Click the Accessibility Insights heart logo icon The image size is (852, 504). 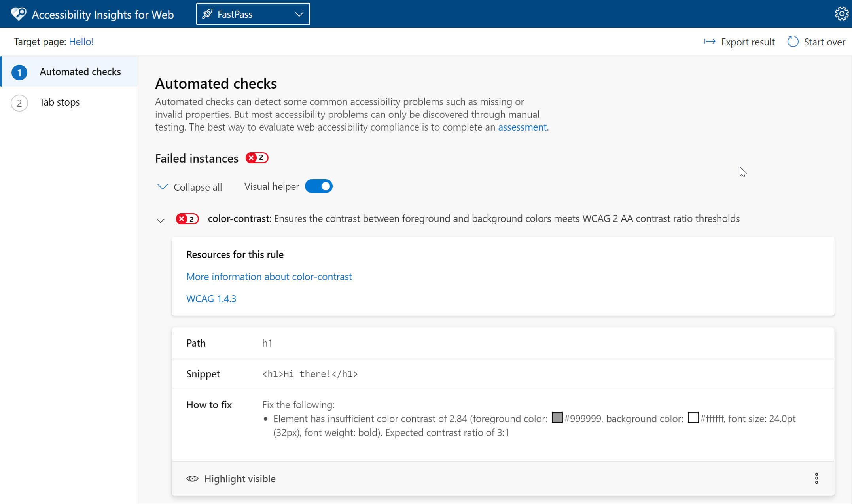click(17, 14)
